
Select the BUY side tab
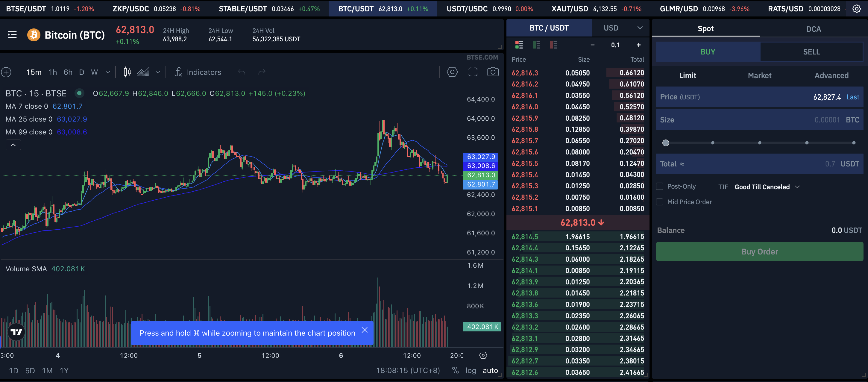coord(708,52)
